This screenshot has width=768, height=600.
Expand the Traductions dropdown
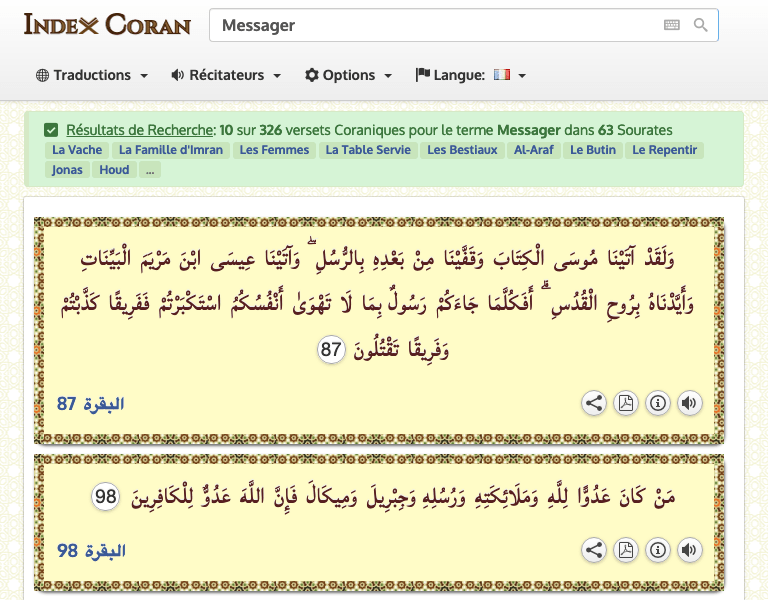pyautogui.click(x=92, y=75)
